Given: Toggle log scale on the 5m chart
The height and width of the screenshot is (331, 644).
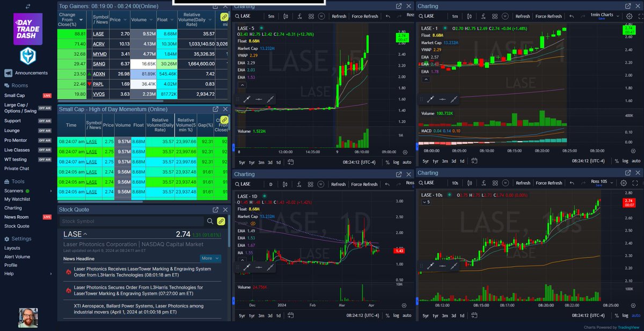Looking at the screenshot, I should [x=396, y=161].
